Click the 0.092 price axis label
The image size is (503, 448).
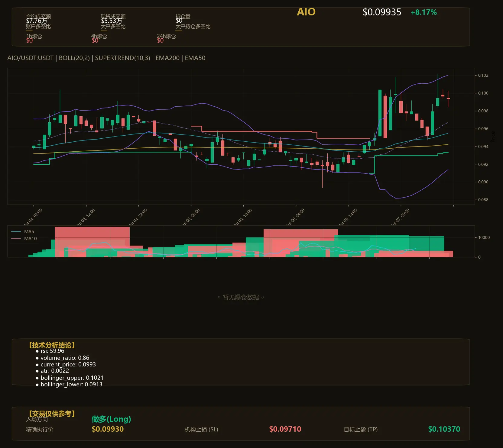(483, 164)
